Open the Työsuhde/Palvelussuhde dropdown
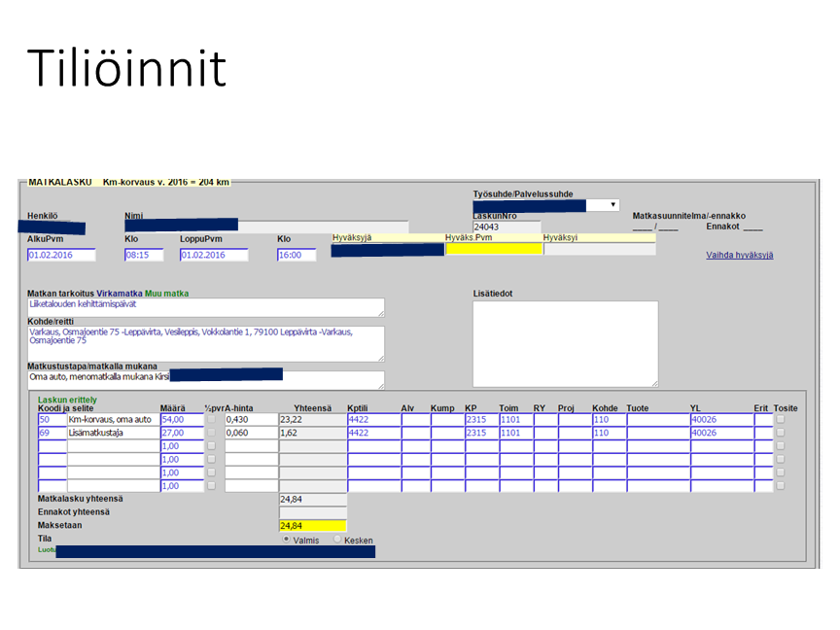The width and height of the screenshot is (840, 630). (545, 205)
